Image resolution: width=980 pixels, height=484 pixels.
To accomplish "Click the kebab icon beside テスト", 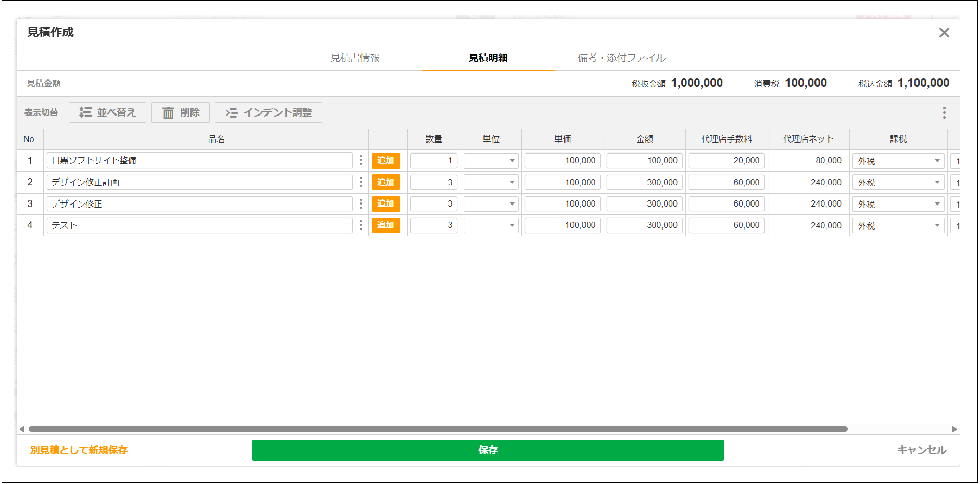I will pyautogui.click(x=361, y=225).
